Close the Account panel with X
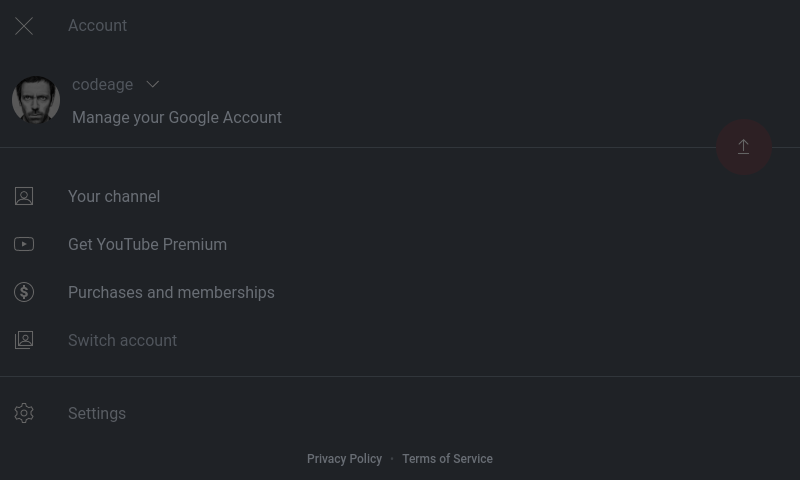The image size is (800, 480). [24, 26]
